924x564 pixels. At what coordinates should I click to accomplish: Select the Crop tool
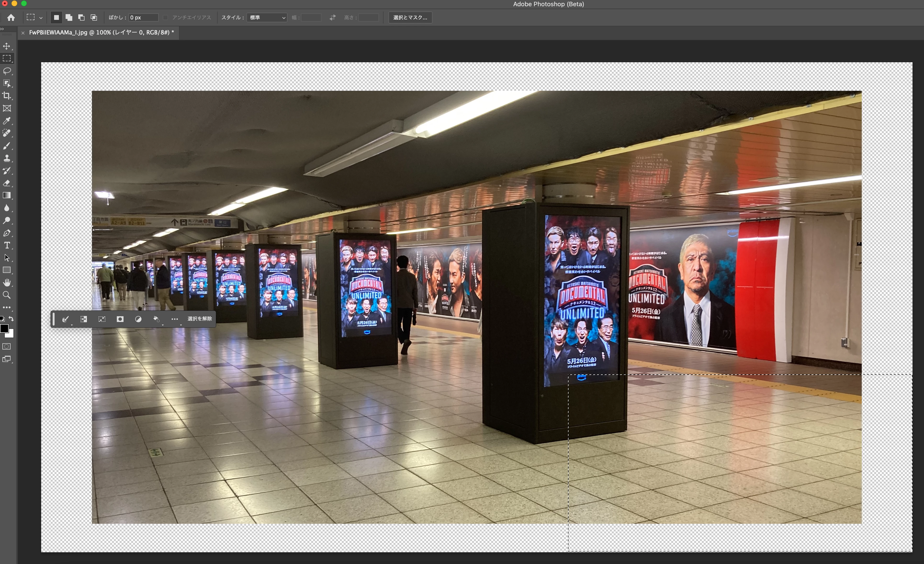click(x=7, y=96)
